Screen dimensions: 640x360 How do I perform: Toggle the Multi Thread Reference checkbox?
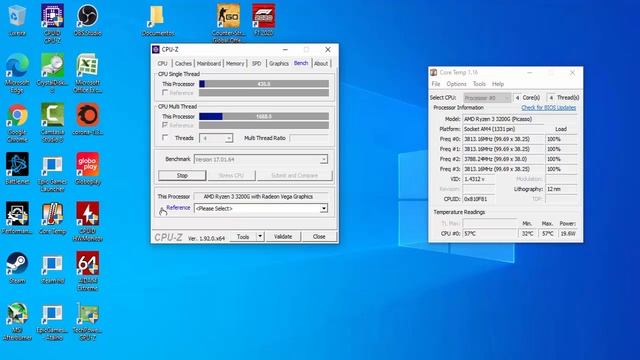click(x=165, y=125)
